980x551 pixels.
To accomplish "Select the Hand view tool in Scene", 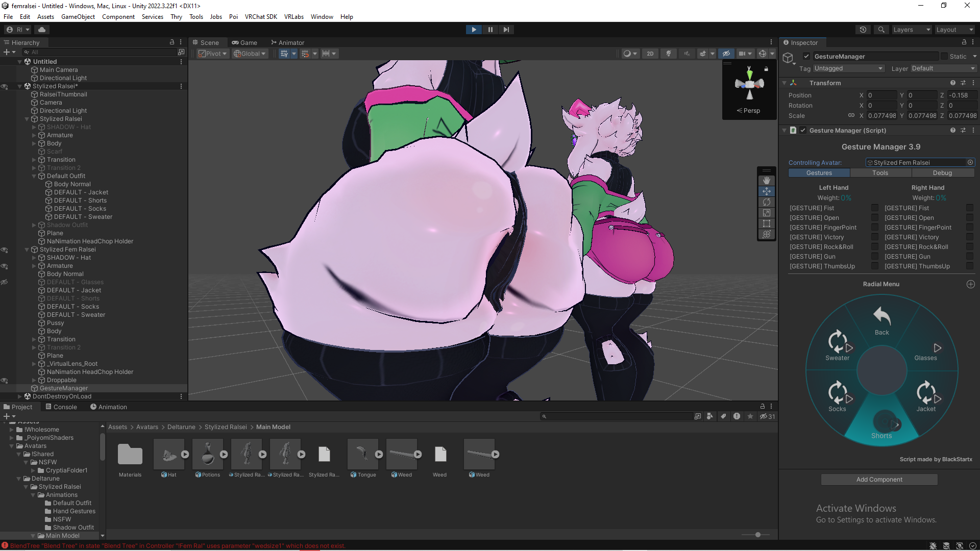I will 766,181.
